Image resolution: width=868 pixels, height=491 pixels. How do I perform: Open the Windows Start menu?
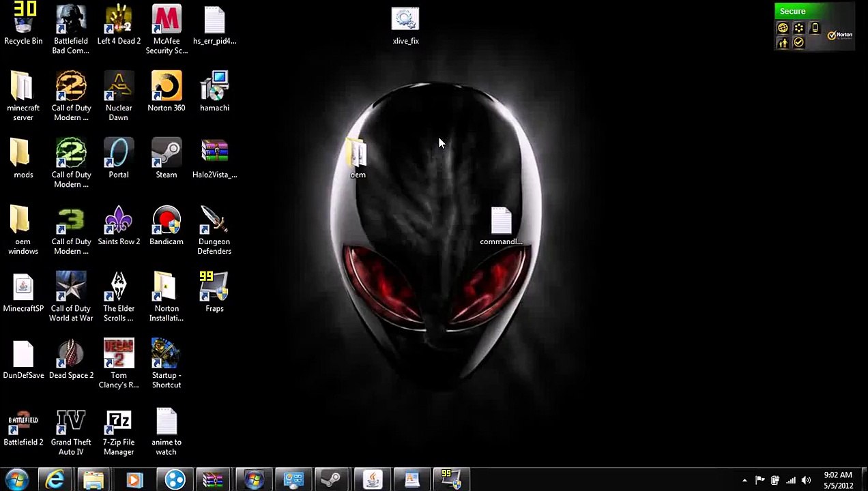click(16, 480)
